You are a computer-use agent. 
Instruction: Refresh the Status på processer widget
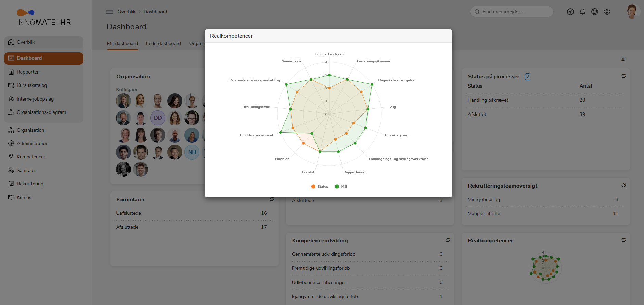coord(623,76)
